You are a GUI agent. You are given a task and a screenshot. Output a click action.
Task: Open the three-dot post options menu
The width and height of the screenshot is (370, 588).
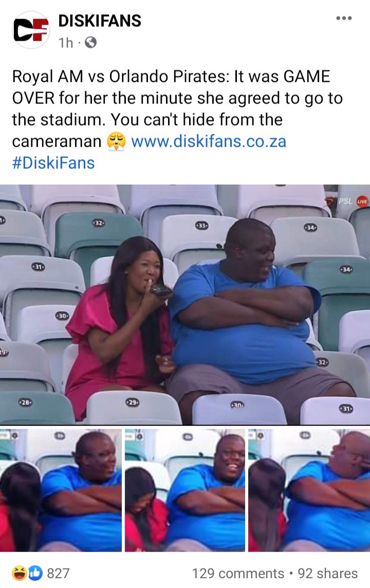[x=344, y=18]
